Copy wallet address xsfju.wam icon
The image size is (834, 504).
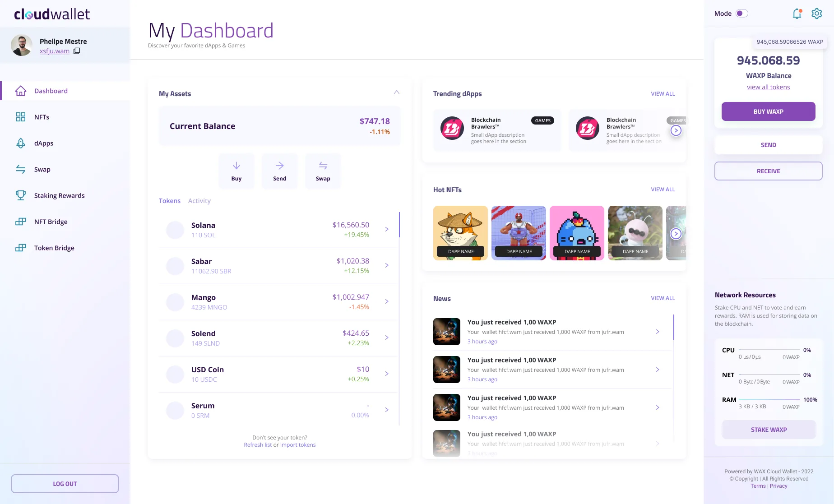[x=77, y=51]
